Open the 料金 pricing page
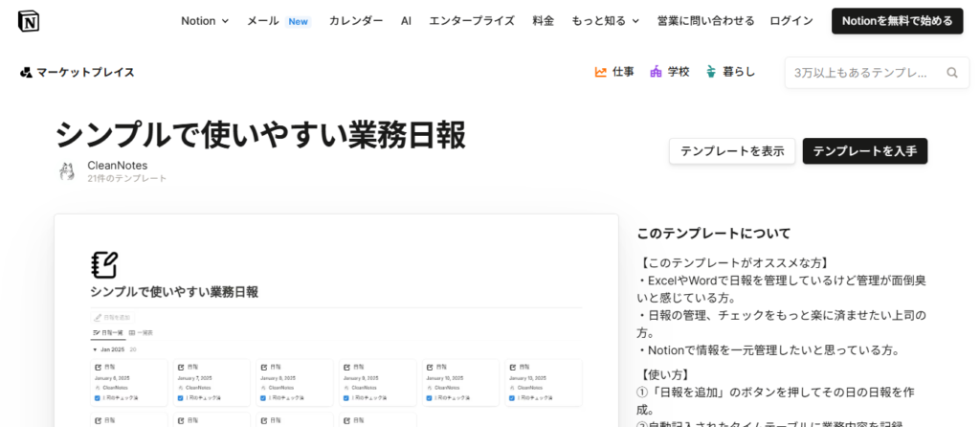Image resolution: width=980 pixels, height=427 pixels. 544,21
